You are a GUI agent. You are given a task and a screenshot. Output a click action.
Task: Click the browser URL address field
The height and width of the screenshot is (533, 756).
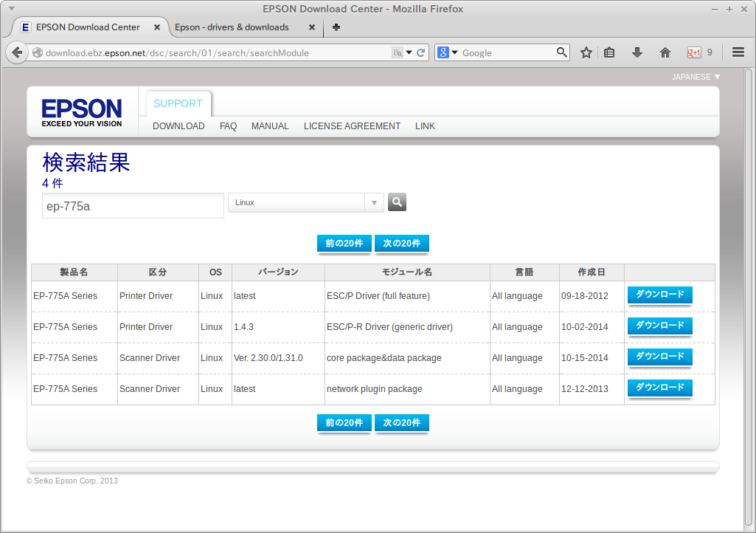[217, 52]
